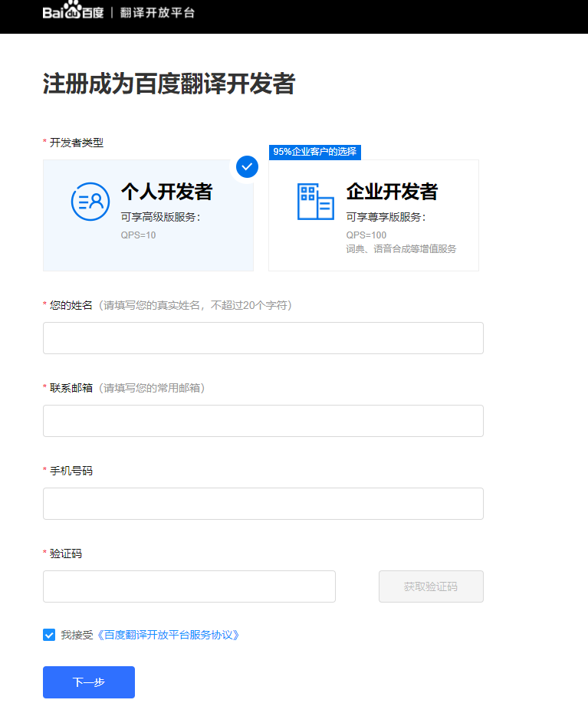
Task: Click the 可享高级版服务 text
Action: point(160,217)
